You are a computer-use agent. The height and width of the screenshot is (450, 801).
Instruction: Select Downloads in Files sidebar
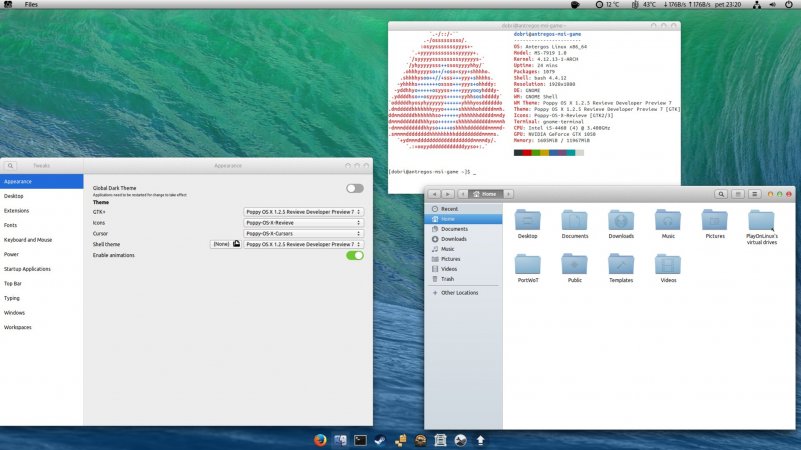pos(463,239)
